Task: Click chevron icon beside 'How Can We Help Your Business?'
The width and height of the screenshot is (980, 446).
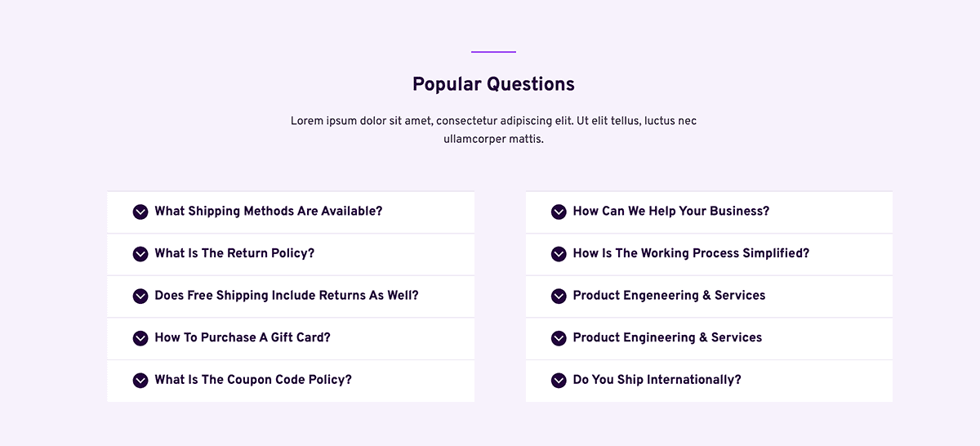Action: point(559,212)
